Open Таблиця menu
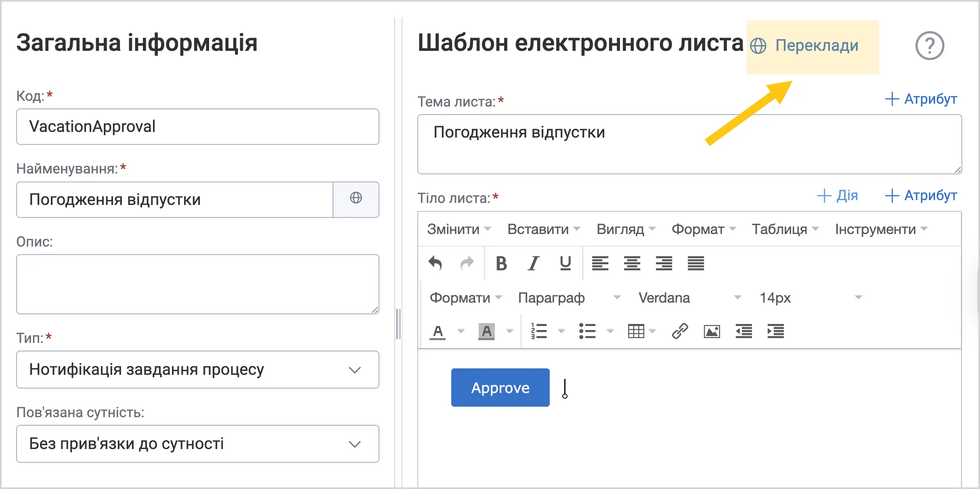The width and height of the screenshot is (980, 489). 785,229
